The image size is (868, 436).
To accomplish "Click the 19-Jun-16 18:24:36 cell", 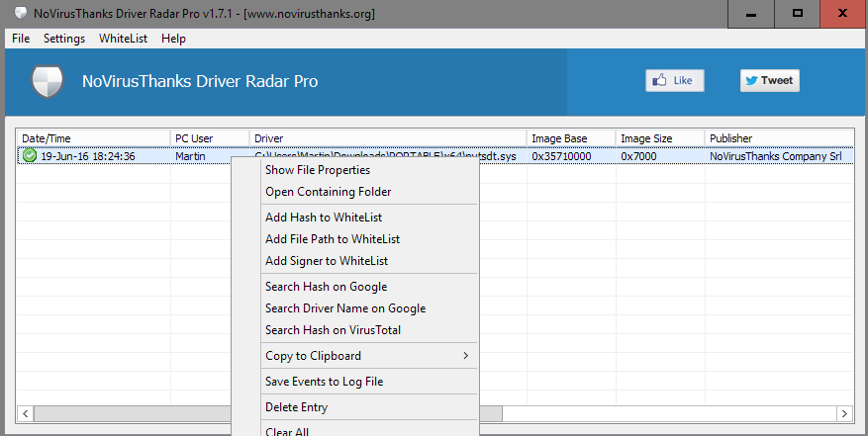I will coord(88,156).
